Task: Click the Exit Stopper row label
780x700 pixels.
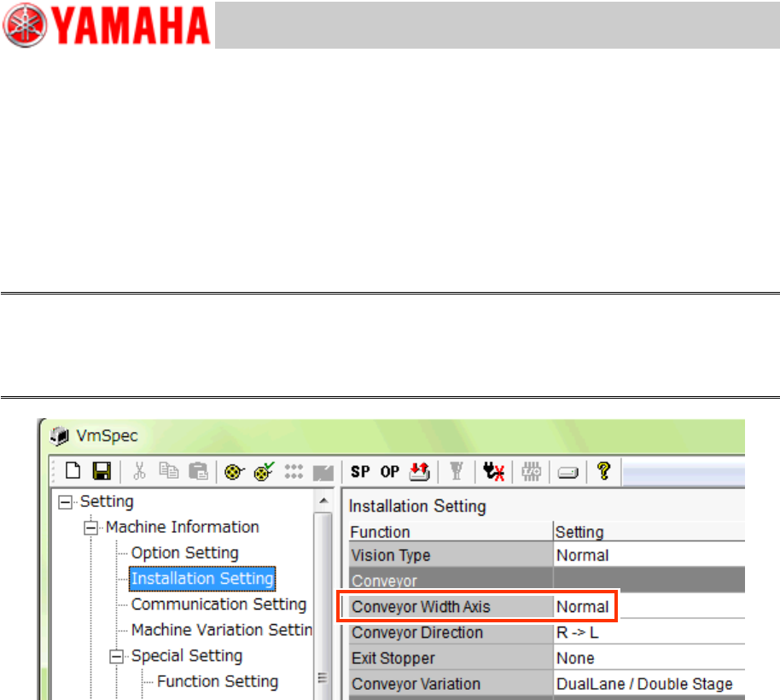Action: click(x=393, y=658)
